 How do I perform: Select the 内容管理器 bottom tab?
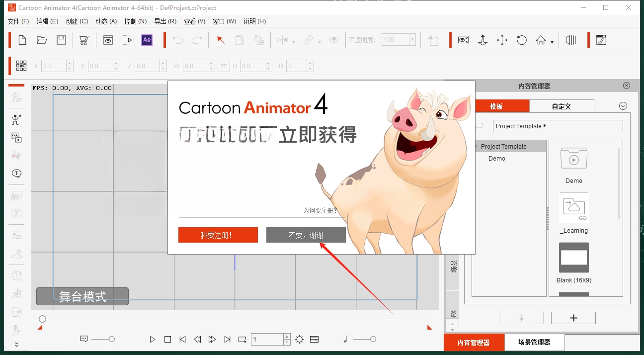point(474,342)
